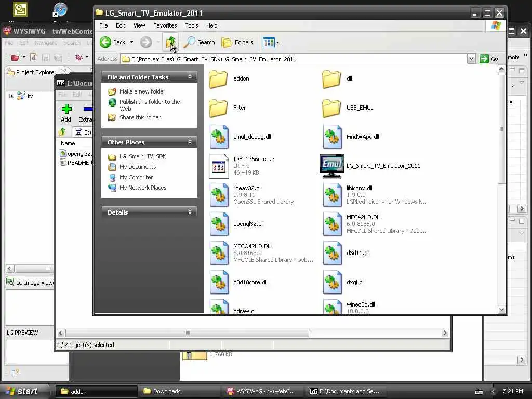Open the View menu in Explorer
532x399 pixels.
(x=139, y=25)
